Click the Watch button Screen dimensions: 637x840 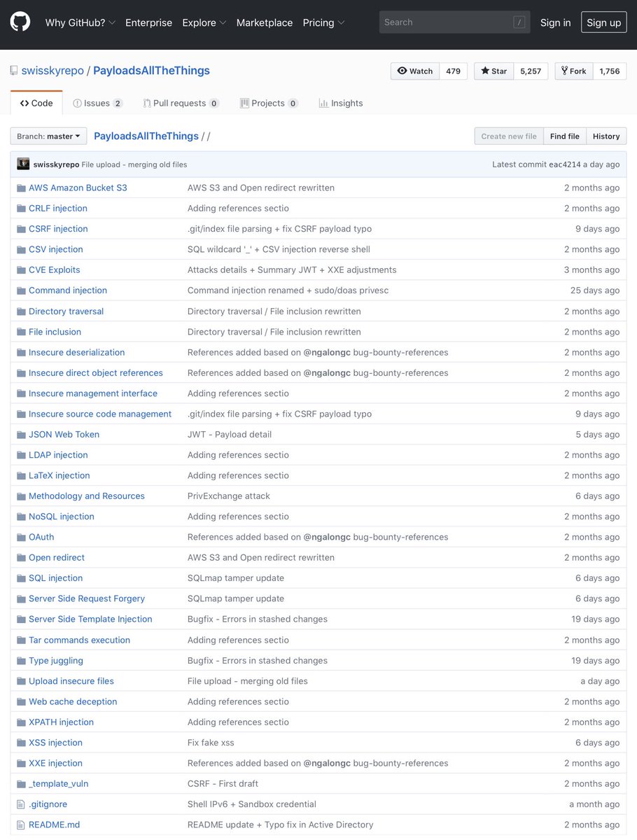tap(415, 71)
